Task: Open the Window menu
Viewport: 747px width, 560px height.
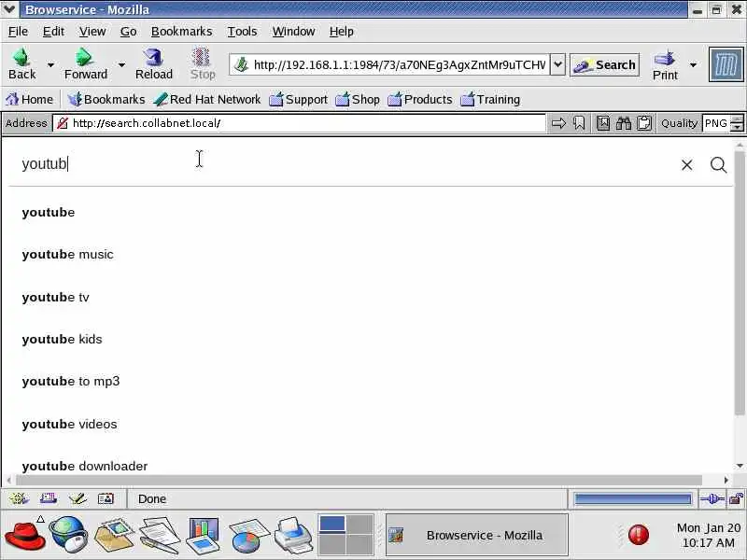Action: [293, 32]
